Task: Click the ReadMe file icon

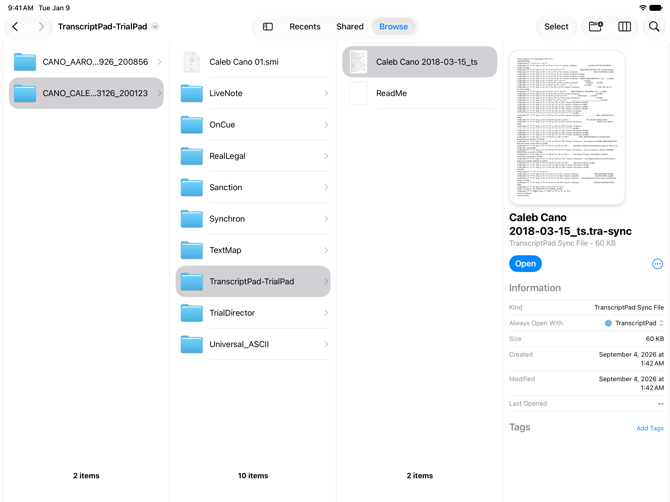Action: 358,93
